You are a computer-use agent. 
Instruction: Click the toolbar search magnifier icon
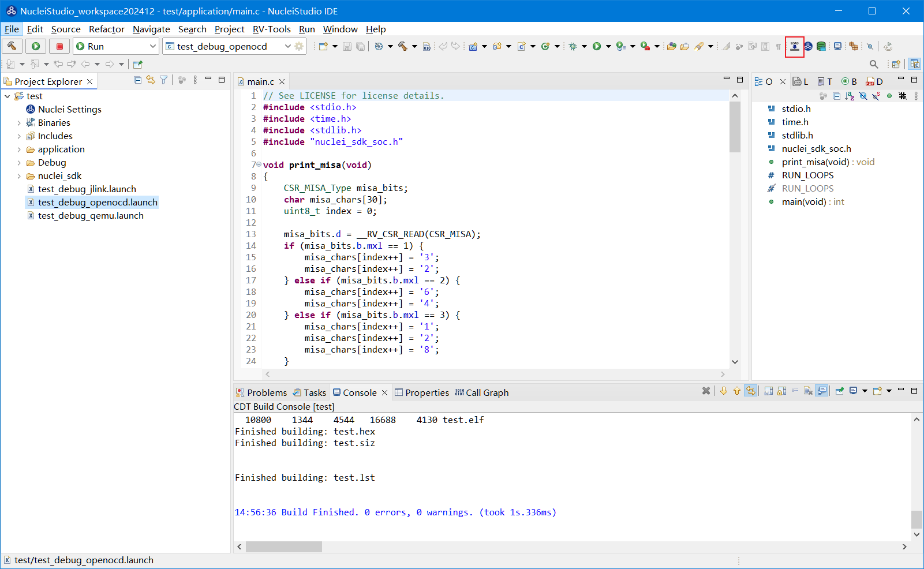(874, 64)
